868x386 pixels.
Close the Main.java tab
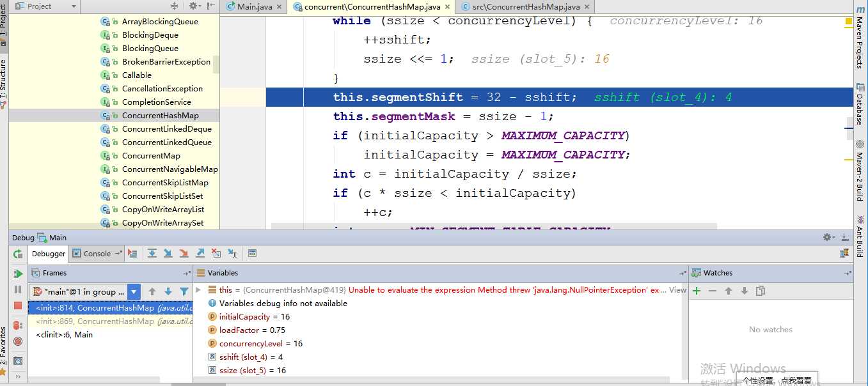[x=280, y=6]
